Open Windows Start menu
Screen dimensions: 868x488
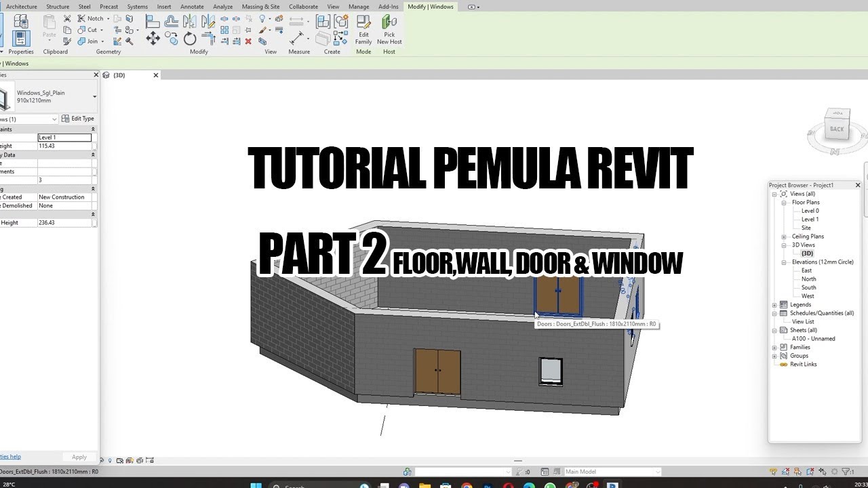click(x=256, y=486)
